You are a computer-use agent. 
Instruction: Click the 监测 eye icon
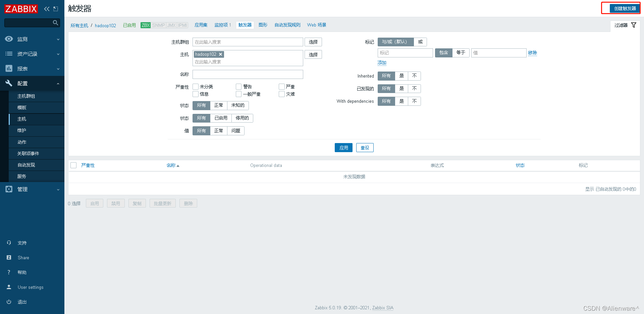[x=9, y=39]
